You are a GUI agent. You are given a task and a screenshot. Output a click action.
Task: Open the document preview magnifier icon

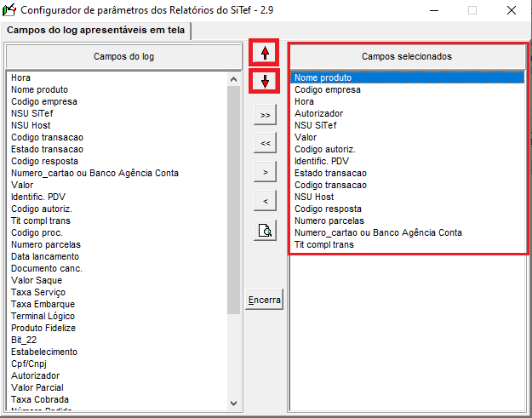click(265, 231)
